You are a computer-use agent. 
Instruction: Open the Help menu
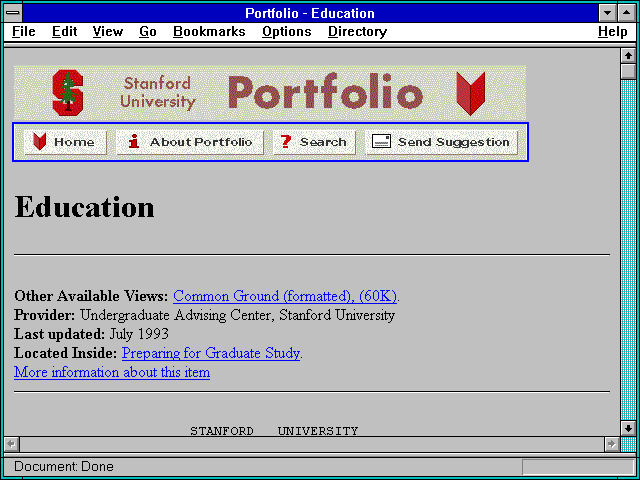(x=613, y=31)
